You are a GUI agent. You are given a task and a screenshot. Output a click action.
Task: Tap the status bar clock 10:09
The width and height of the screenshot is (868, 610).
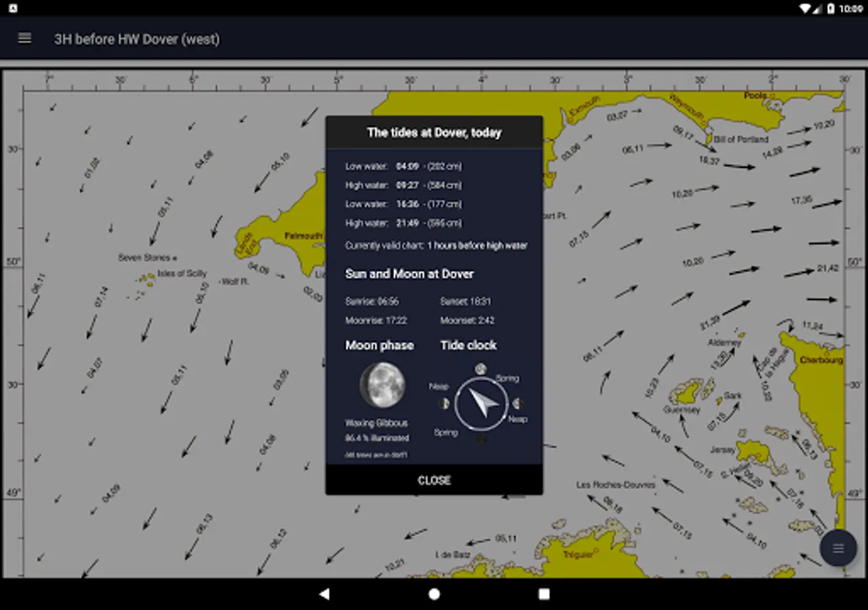[x=851, y=9]
